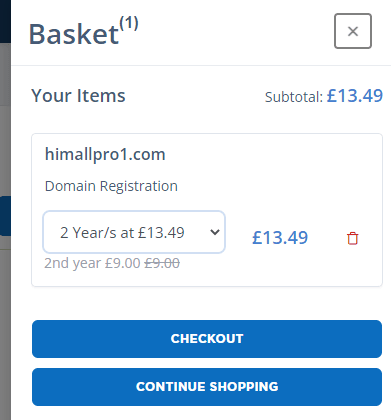Open the '2 Year/s at £13.49' dropdown
Viewport: 391px width, 420px height.
click(134, 232)
